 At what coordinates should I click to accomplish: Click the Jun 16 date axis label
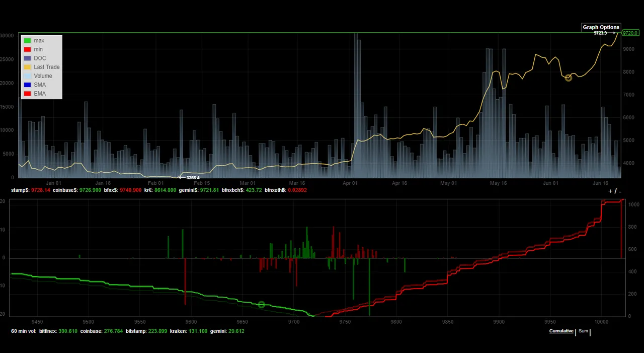click(x=601, y=183)
